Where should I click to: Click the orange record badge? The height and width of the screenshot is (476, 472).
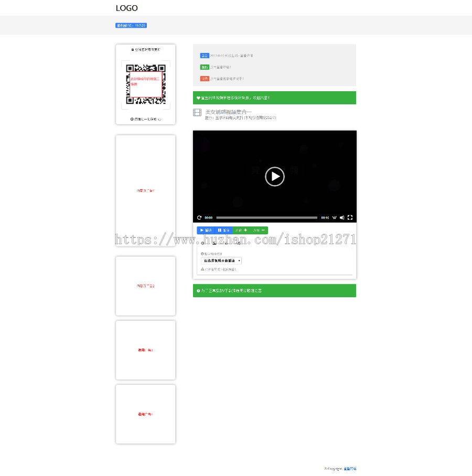[x=205, y=79]
